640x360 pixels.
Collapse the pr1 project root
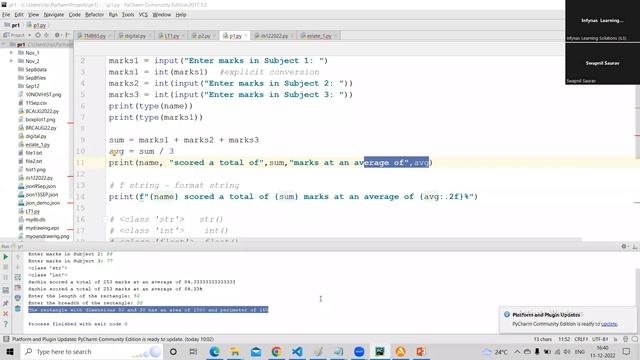[4, 44]
